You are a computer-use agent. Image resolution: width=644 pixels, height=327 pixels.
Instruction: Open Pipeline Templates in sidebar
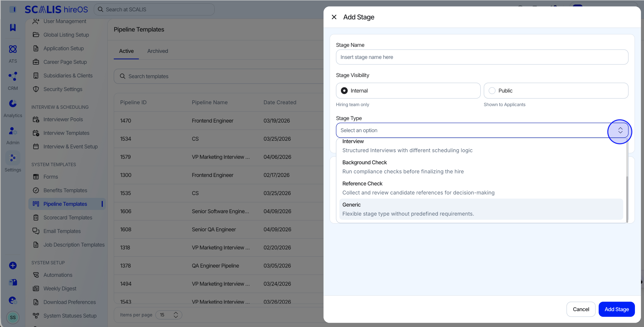(x=67, y=204)
